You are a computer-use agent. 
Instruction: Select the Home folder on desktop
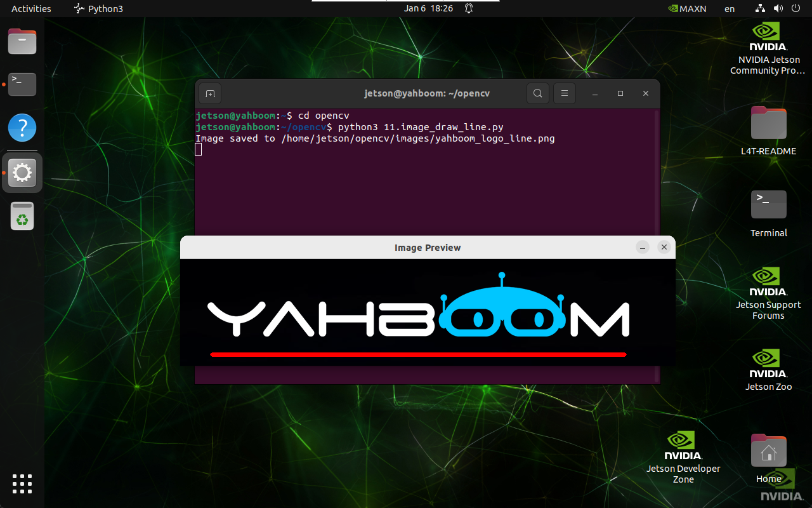[x=768, y=458]
